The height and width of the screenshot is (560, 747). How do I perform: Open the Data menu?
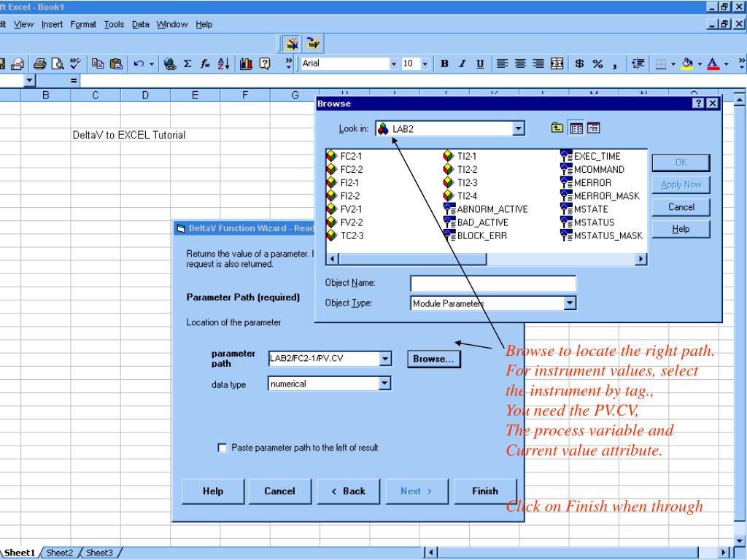141,24
